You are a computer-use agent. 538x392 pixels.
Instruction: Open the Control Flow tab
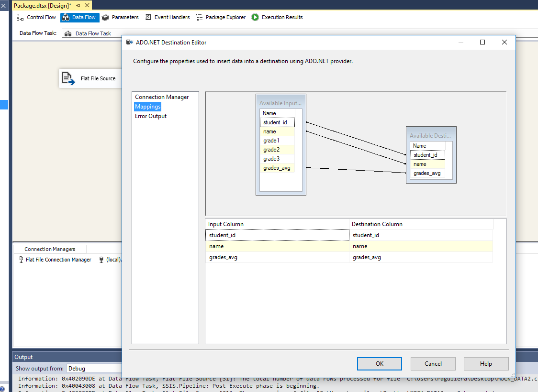36,17
